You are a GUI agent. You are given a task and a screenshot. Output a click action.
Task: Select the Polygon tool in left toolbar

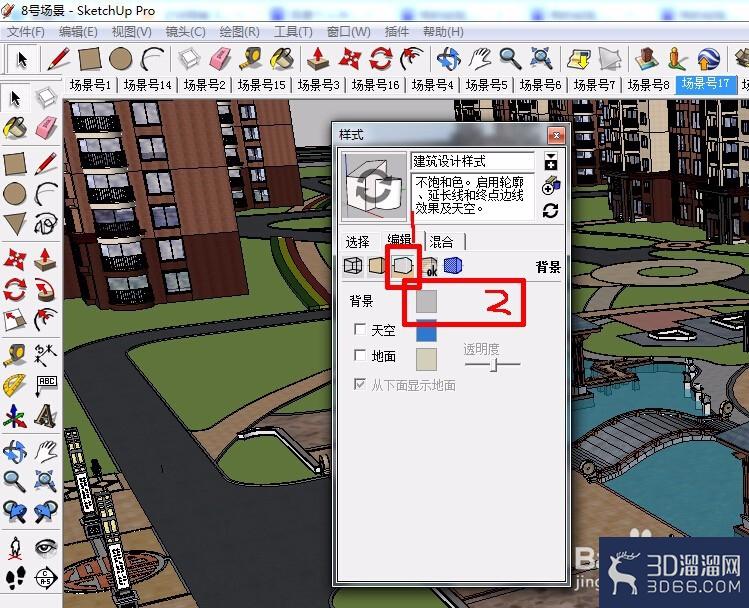point(15,224)
